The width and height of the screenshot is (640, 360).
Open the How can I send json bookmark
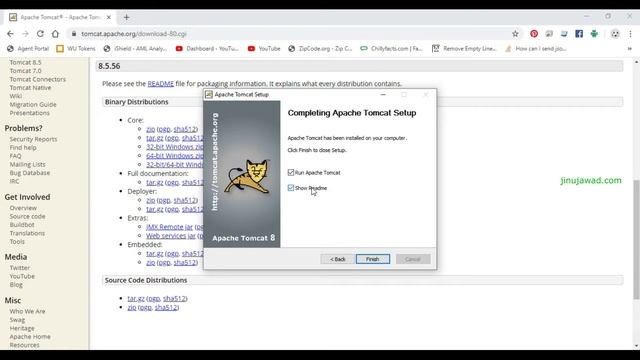pos(536,49)
